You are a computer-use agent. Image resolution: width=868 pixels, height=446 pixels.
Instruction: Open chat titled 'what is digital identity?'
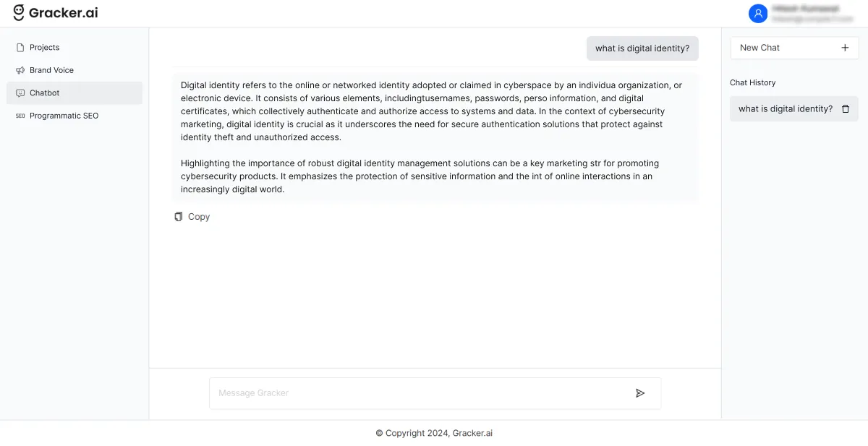click(x=784, y=108)
